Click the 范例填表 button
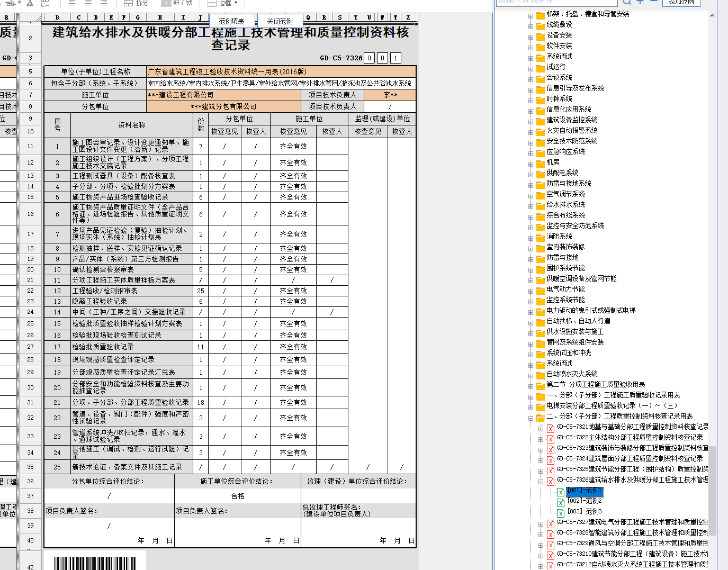Screen dimensions: 728x570 click(x=232, y=21)
